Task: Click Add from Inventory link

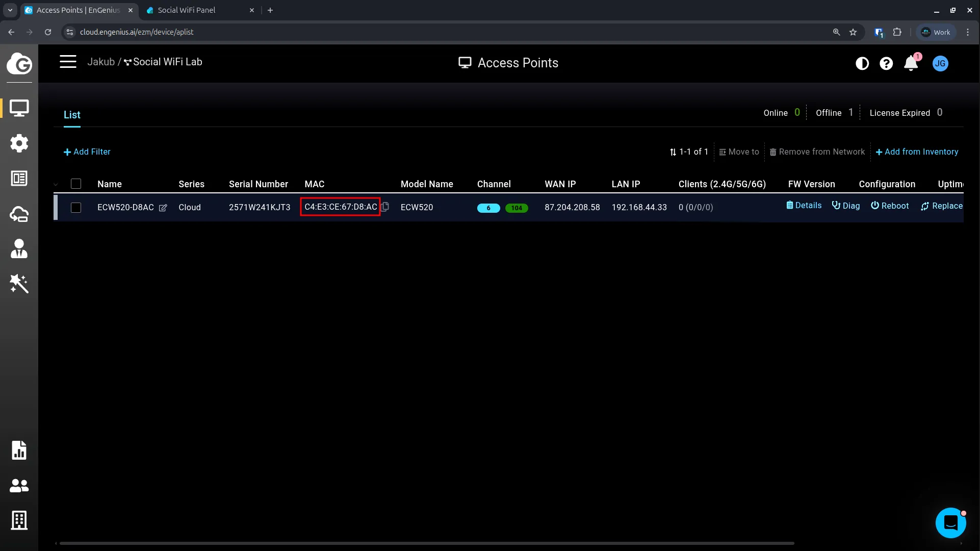Action: [x=917, y=152]
